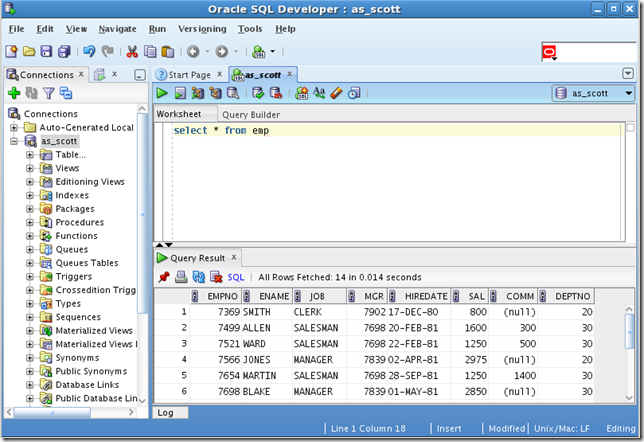644x442 pixels.
Task: Switch to the Query Builder tab
Action: point(250,115)
